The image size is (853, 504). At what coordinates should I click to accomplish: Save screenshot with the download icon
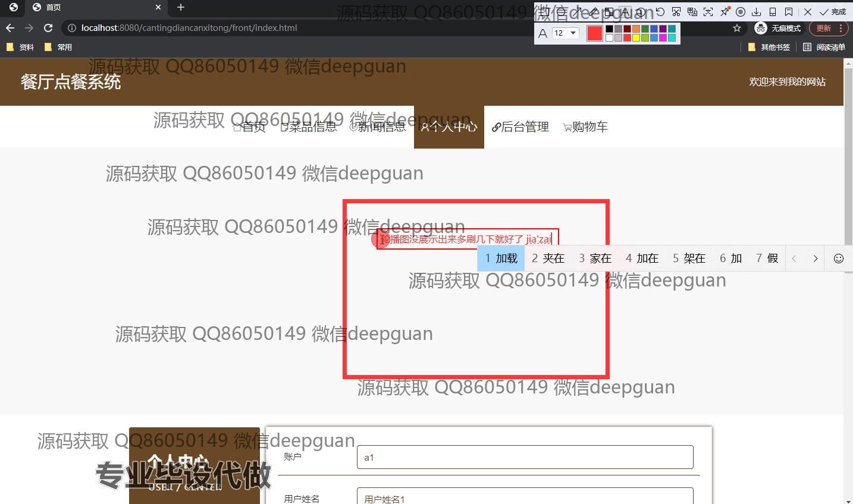(x=757, y=12)
